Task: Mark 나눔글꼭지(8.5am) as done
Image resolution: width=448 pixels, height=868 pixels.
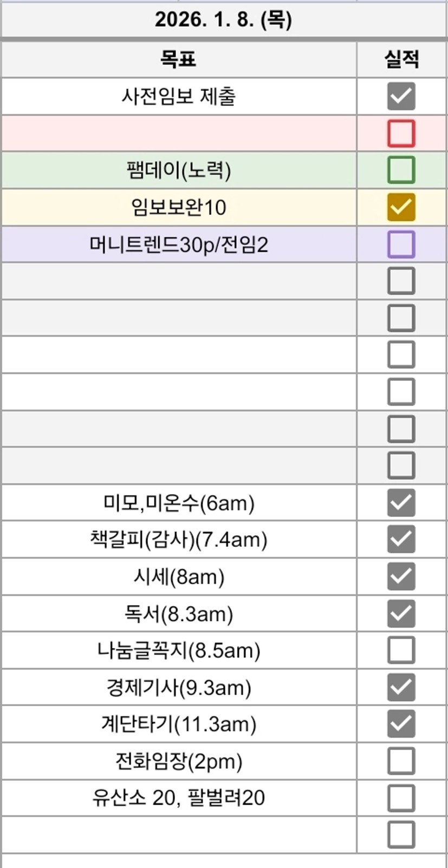Action: click(x=401, y=650)
